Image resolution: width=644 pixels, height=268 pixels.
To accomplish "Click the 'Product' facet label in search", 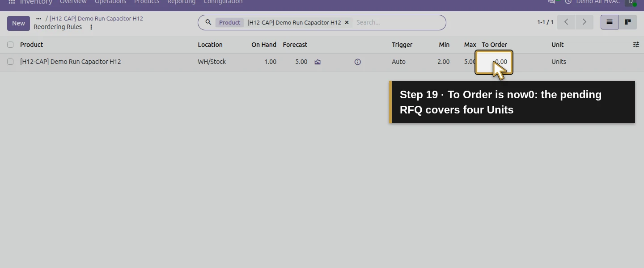I will [x=229, y=22].
